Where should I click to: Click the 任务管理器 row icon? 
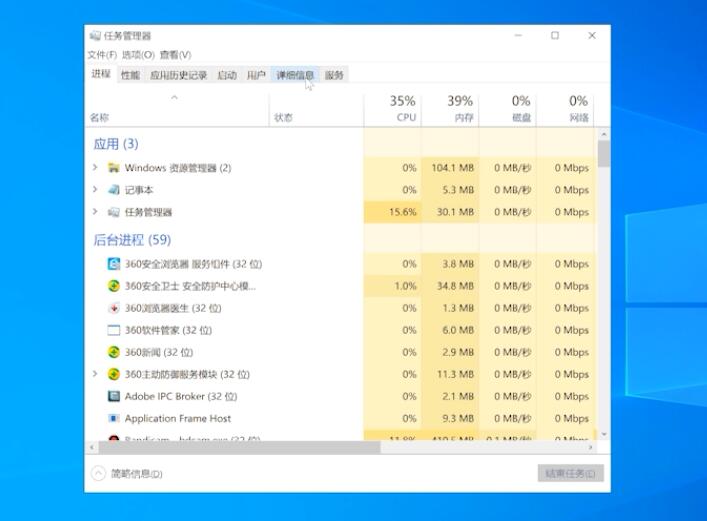(114, 212)
